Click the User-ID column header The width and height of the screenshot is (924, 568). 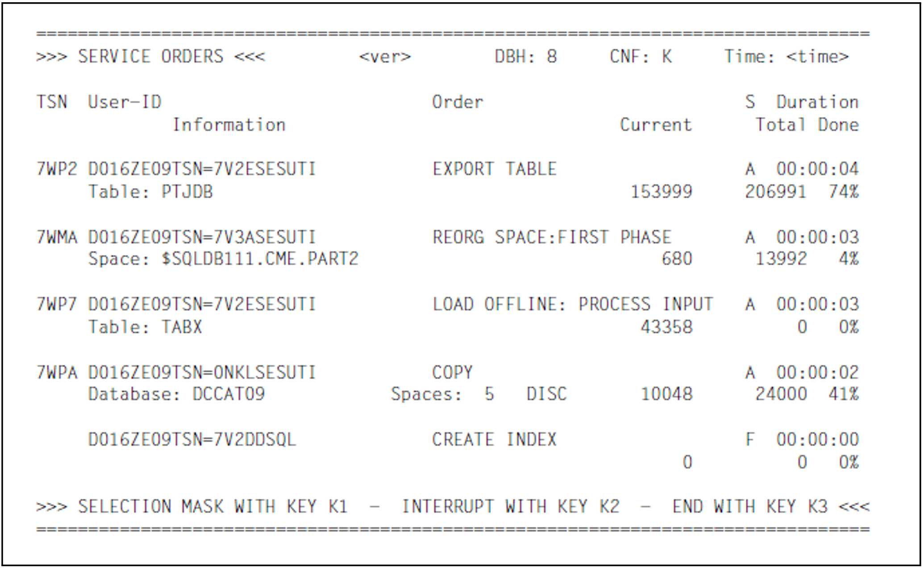(x=124, y=102)
